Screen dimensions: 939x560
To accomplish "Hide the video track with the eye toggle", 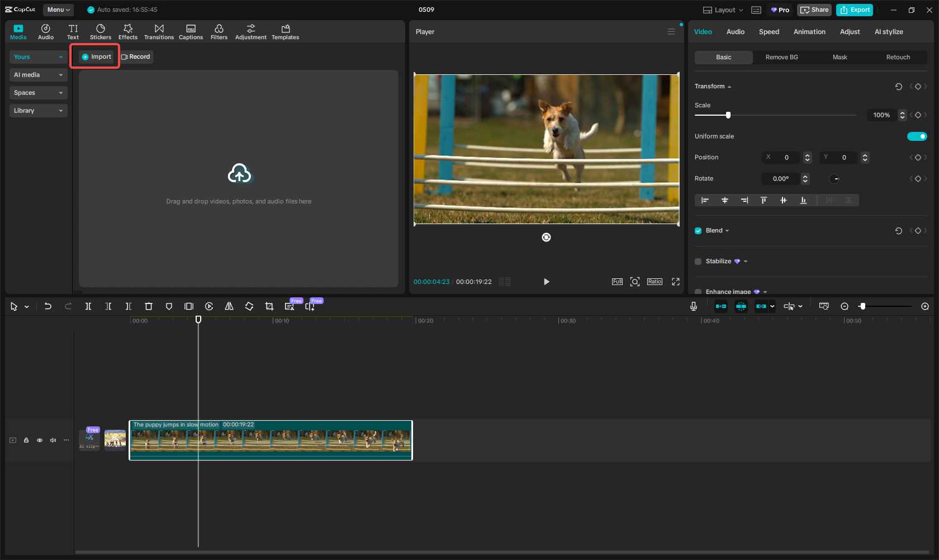I will pos(39,440).
